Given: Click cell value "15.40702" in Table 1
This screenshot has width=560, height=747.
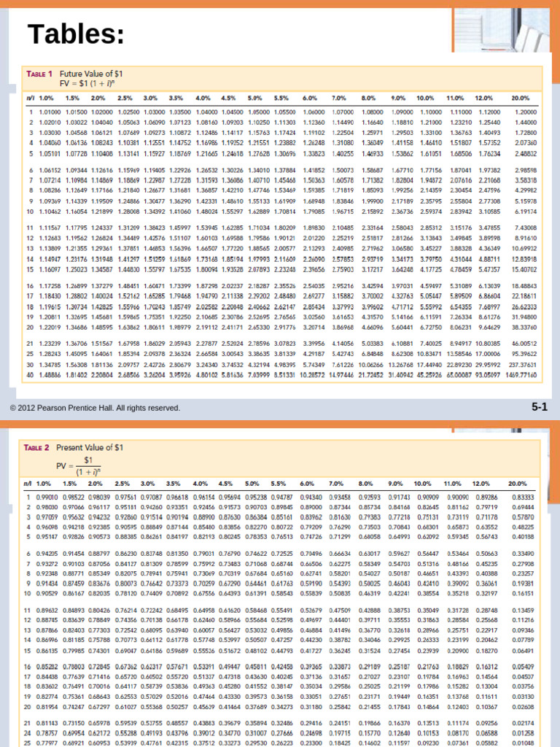Looking at the screenshot, I should pos(525,270).
